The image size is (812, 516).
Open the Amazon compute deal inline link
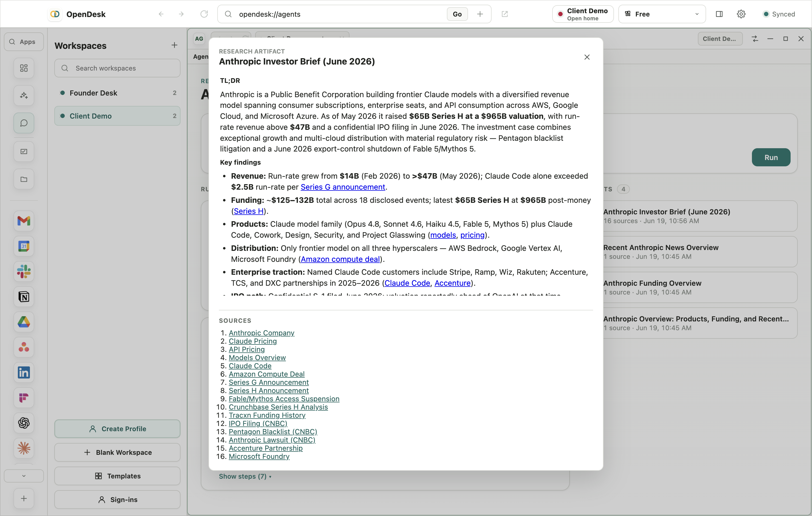(340, 259)
